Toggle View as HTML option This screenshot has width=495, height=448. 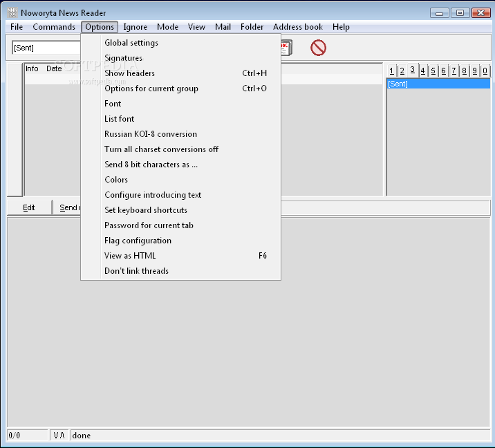tap(181, 255)
